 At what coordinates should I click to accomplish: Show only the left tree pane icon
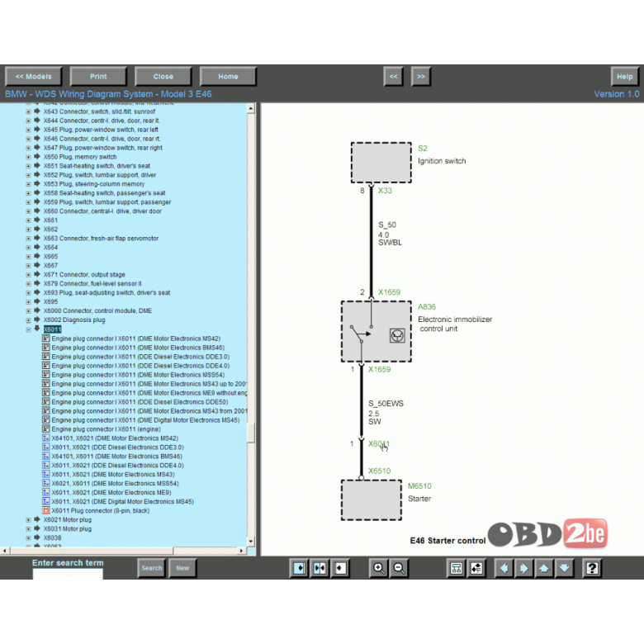300,568
